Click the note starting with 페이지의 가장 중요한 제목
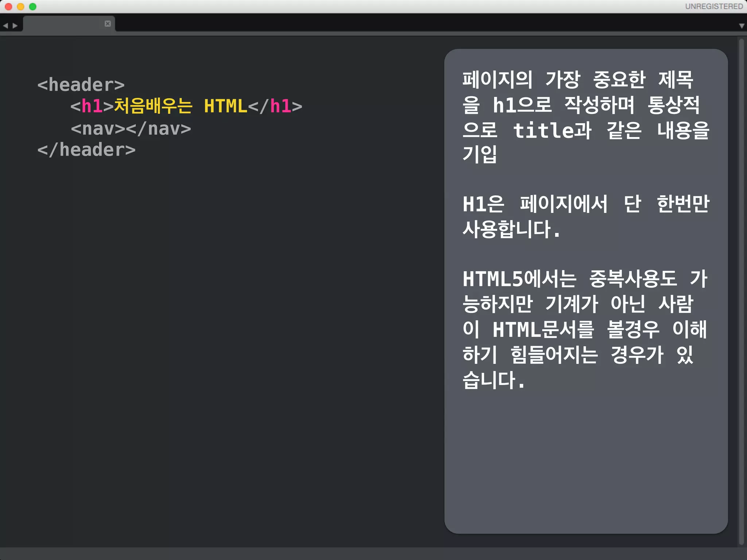Viewport: 747px width, 560px height. click(x=586, y=117)
